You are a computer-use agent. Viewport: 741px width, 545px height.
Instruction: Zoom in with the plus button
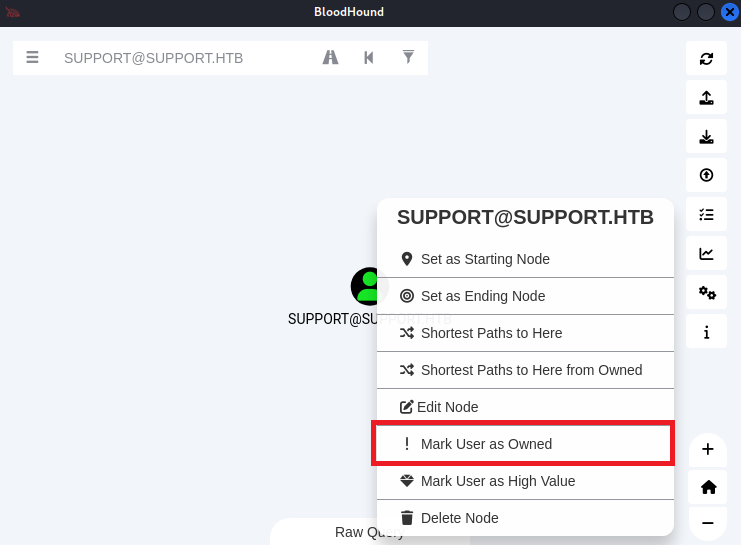coord(707,449)
